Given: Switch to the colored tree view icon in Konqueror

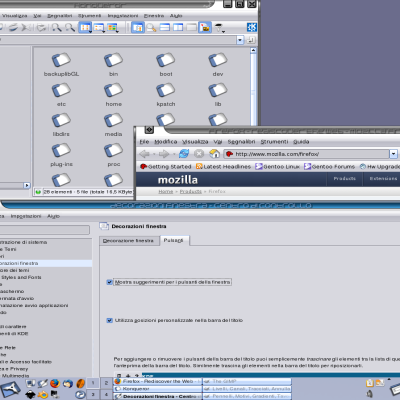Looking at the screenshot, I should (x=112, y=27).
